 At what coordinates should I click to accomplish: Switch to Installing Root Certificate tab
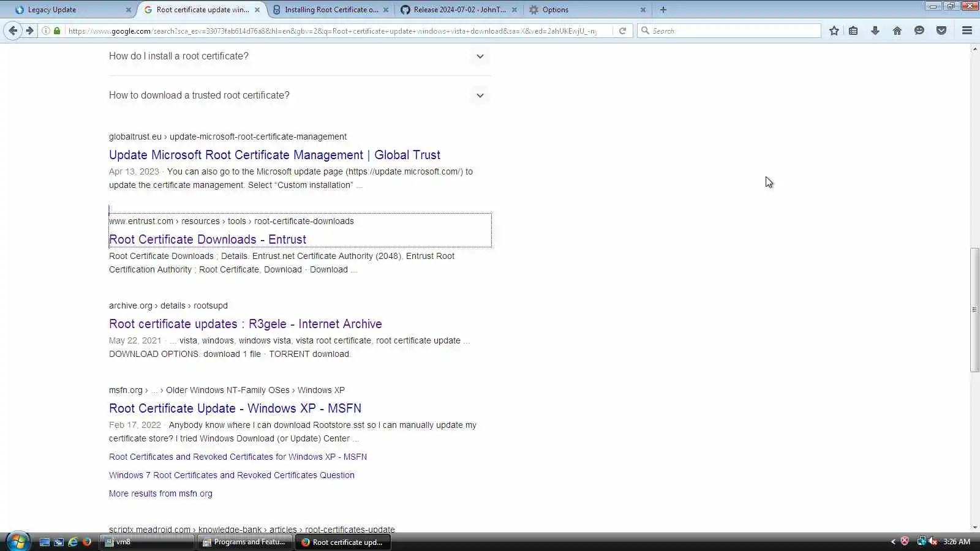(x=331, y=10)
